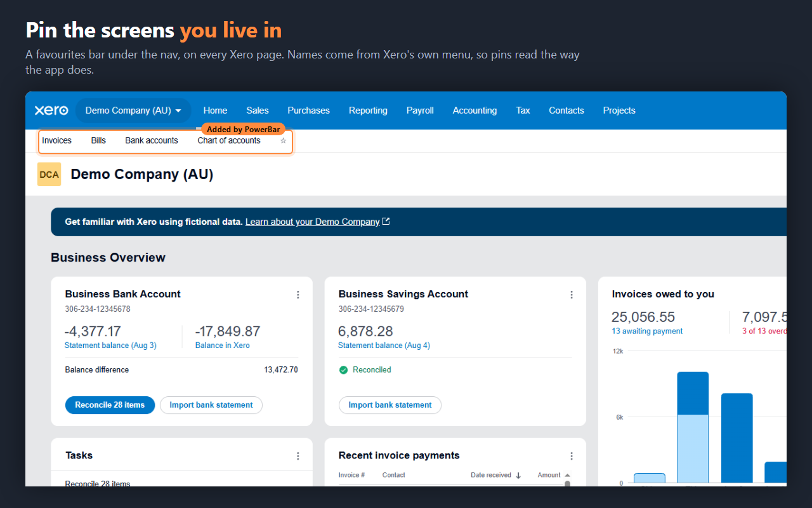Open Learn about your Demo Company link

tap(317, 222)
